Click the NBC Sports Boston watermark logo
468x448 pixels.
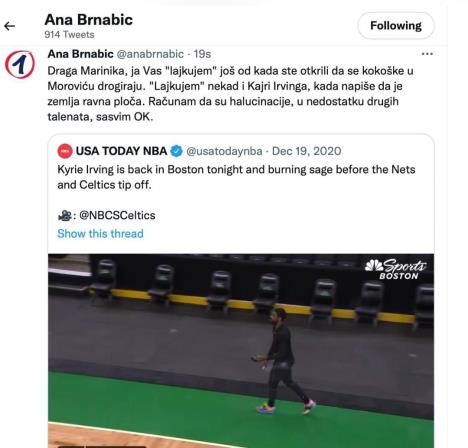click(395, 269)
